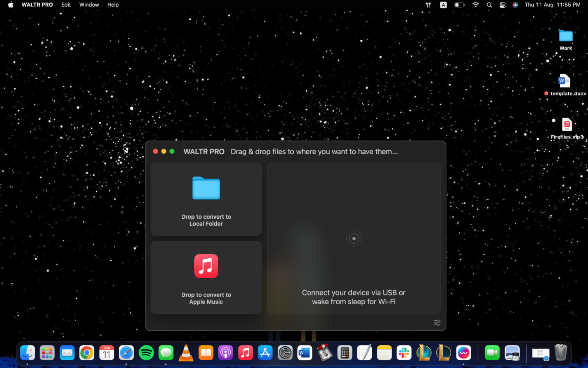Launch Mail from the dock
This screenshot has width=588, height=368.
tap(67, 353)
